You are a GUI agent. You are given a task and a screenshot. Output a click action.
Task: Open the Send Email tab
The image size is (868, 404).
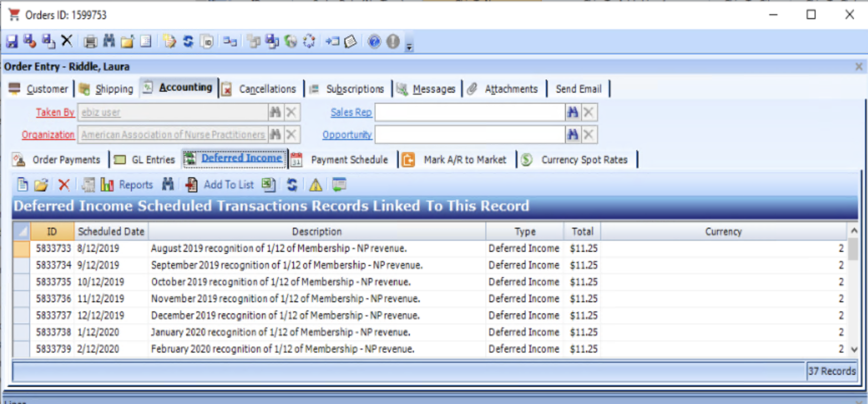click(578, 89)
